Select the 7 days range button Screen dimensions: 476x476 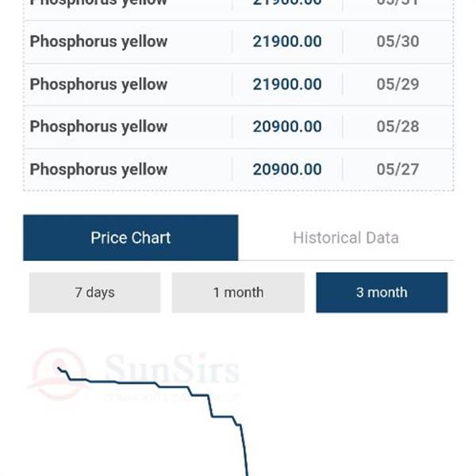[94, 293]
